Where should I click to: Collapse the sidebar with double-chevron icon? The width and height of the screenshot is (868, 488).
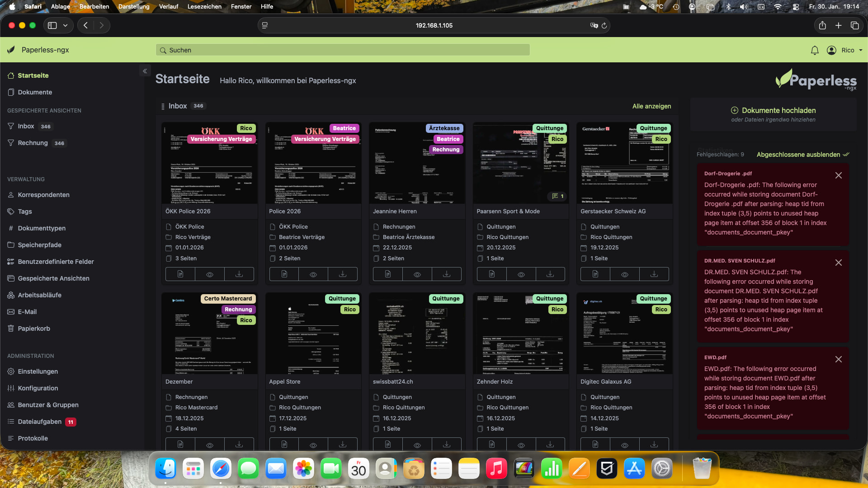145,71
